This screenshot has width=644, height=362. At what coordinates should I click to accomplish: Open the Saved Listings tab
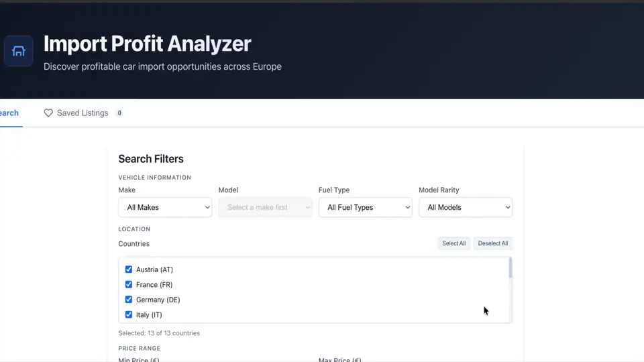pyautogui.click(x=82, y=113)
